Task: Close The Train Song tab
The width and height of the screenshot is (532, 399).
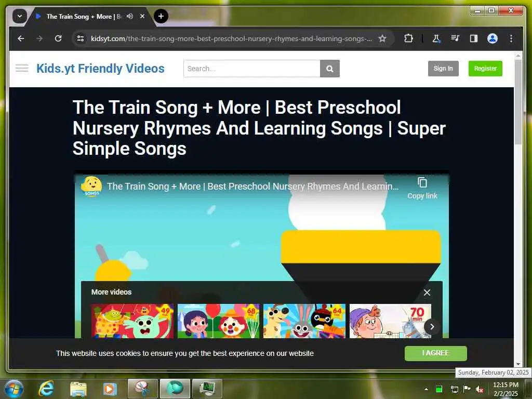Action: (142, 16)
